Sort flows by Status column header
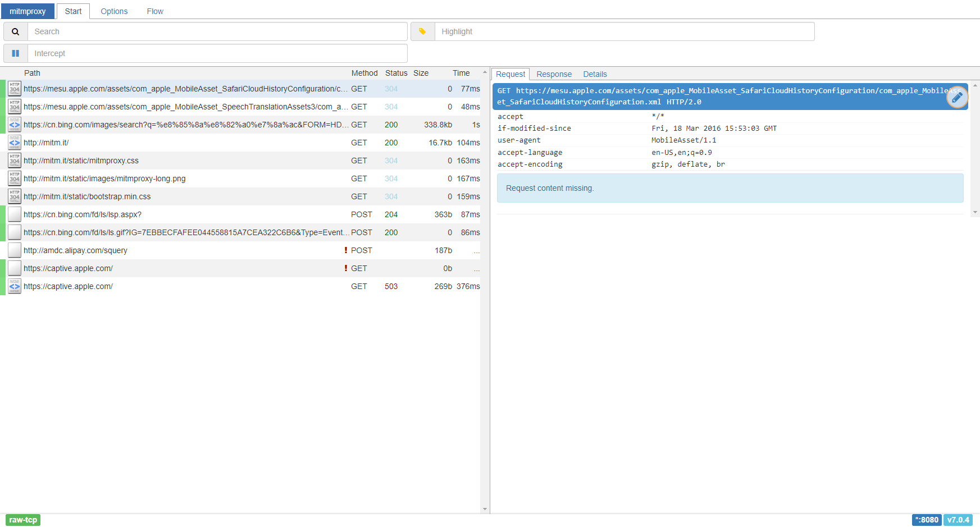Image resolution: width=980 pixels, height=527 pixels. coord(396,73)
